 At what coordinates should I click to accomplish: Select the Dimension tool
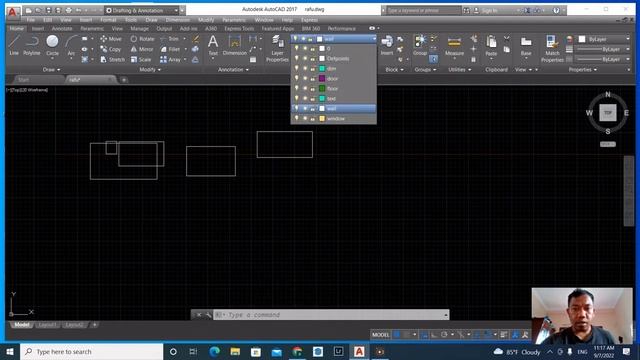tap(235, 45)
